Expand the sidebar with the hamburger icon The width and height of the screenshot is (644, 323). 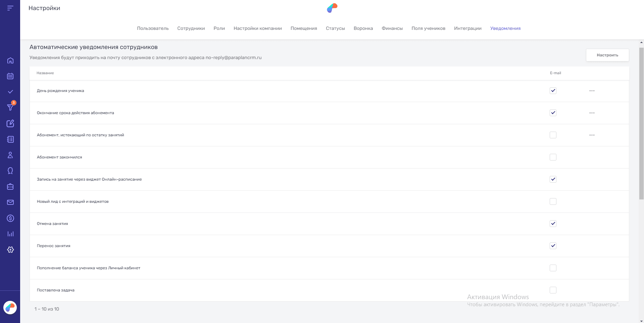pos(10,8)
